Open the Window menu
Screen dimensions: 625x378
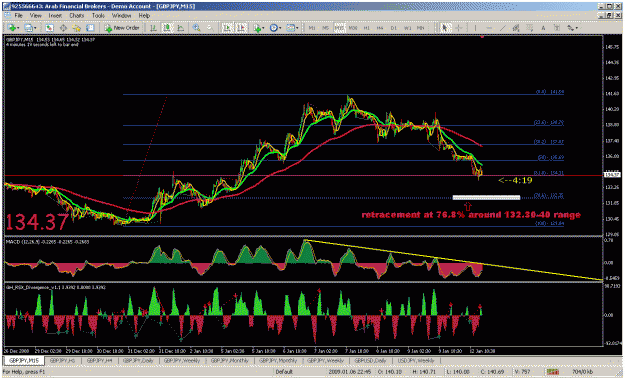[x=121, y=16]
